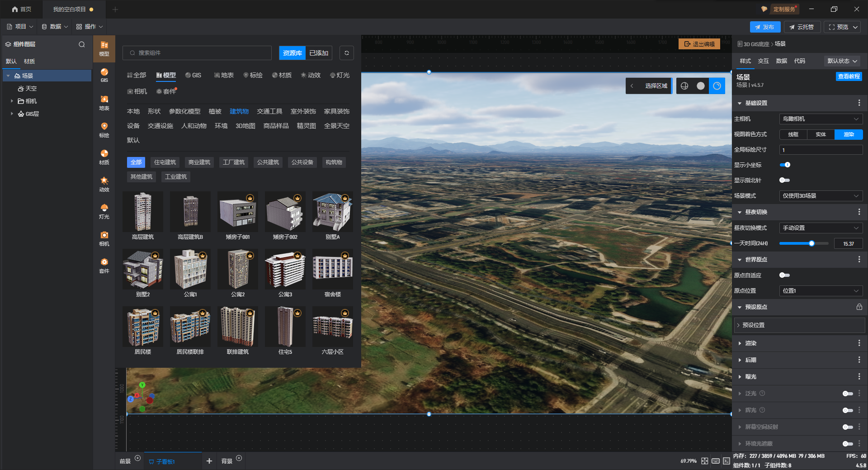Toggle the 显示小坐标 switch
Screen dimensions: 868x470
point(785,165)
